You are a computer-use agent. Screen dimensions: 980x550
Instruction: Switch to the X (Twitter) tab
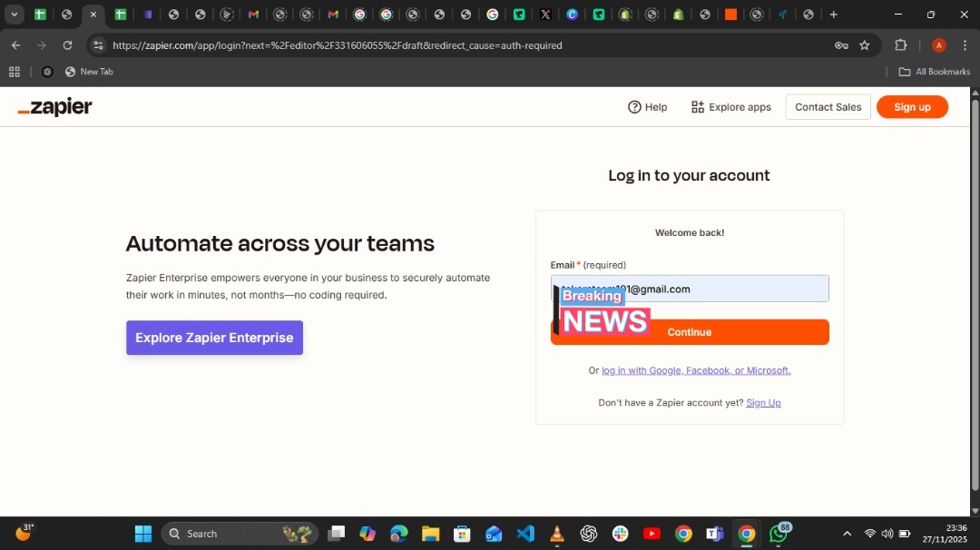pos(545,15)
